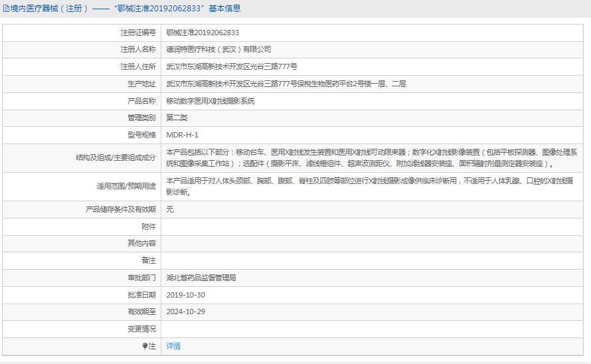Click the 注册人住所 label
Viewport: 591px width, 364px height.
138,67
